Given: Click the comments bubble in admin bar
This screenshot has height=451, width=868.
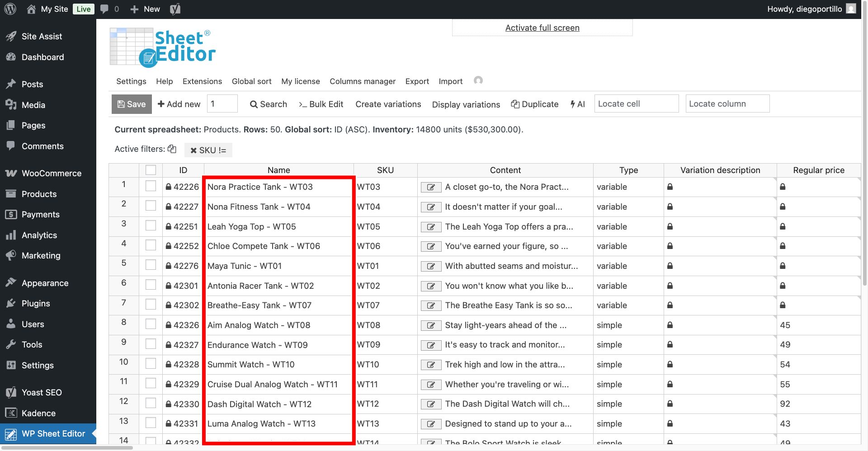Looking at the screenshot, I should pos(104,9).
